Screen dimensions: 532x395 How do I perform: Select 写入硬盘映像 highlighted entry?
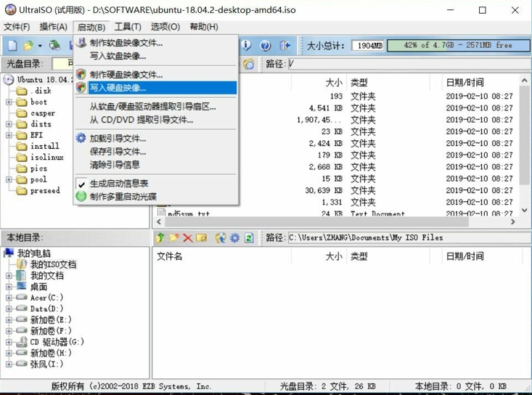click(x=156, y=88)
